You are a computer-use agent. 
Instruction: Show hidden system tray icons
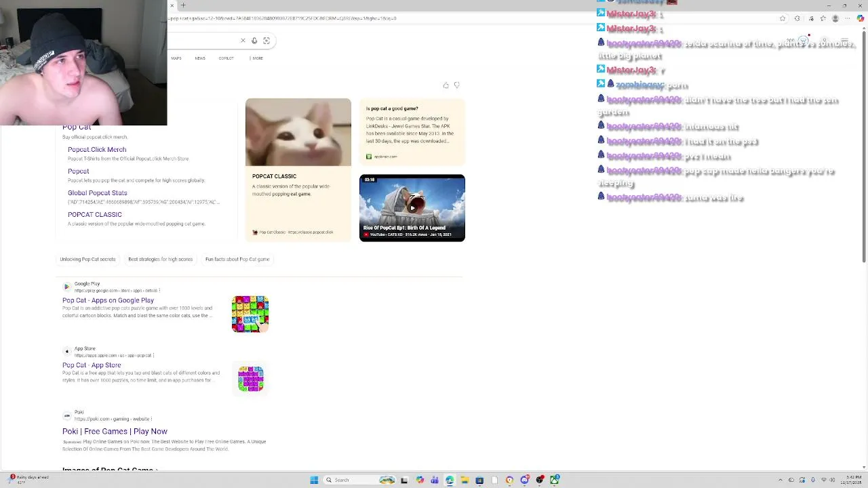pos(781,480)
